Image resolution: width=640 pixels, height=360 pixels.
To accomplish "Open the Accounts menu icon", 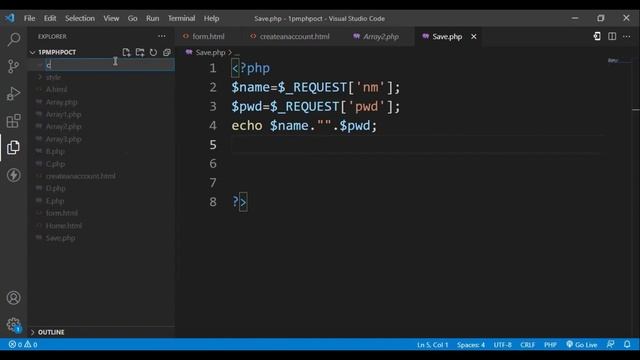I will click(x=13, y=298).
